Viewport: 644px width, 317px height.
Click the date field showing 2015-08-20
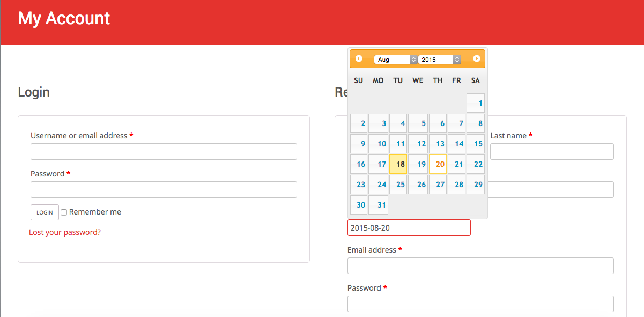[409, 228]
